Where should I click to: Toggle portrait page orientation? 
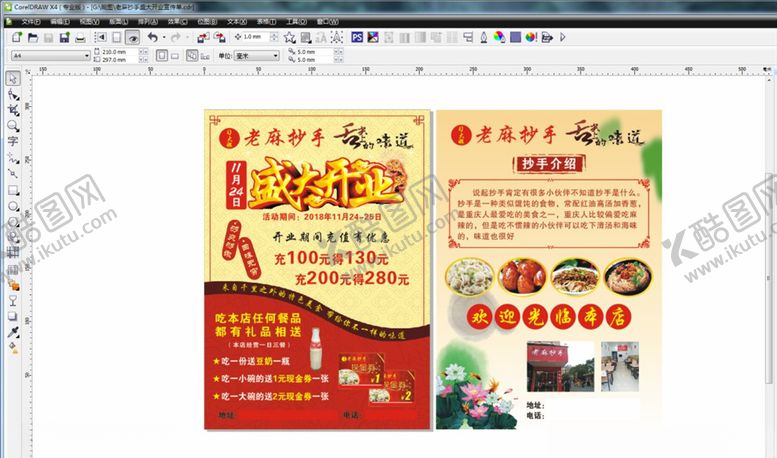162,56
